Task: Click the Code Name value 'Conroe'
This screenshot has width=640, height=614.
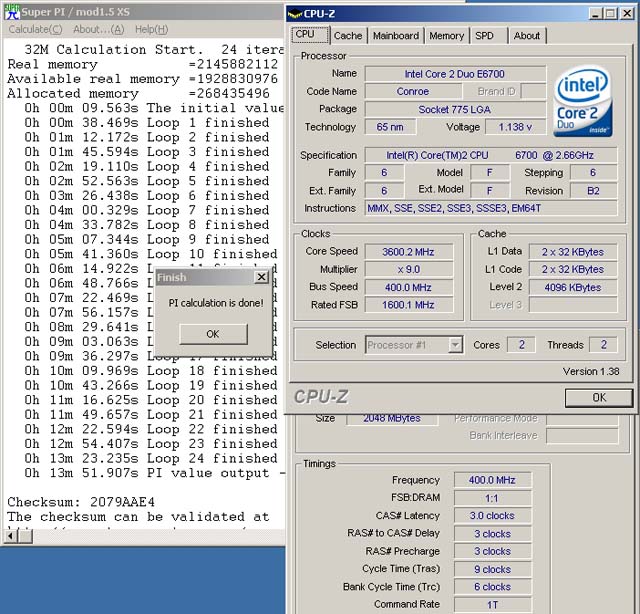Action: 413,91
